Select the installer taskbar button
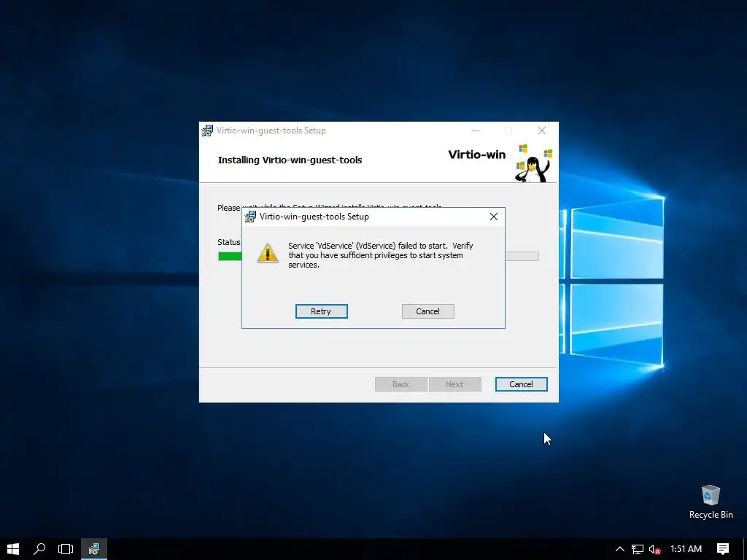 point(94,549)
